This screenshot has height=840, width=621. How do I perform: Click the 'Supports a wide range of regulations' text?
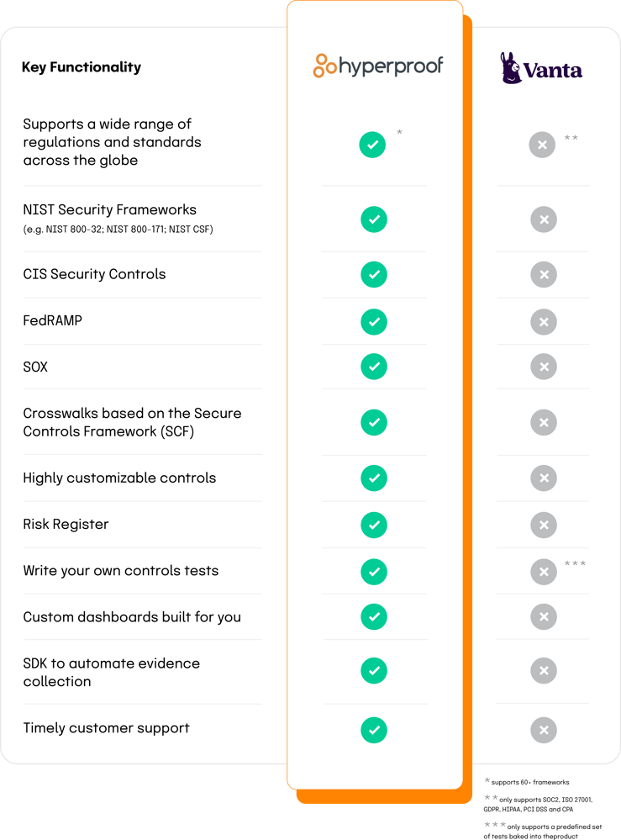tap(112, 142)
